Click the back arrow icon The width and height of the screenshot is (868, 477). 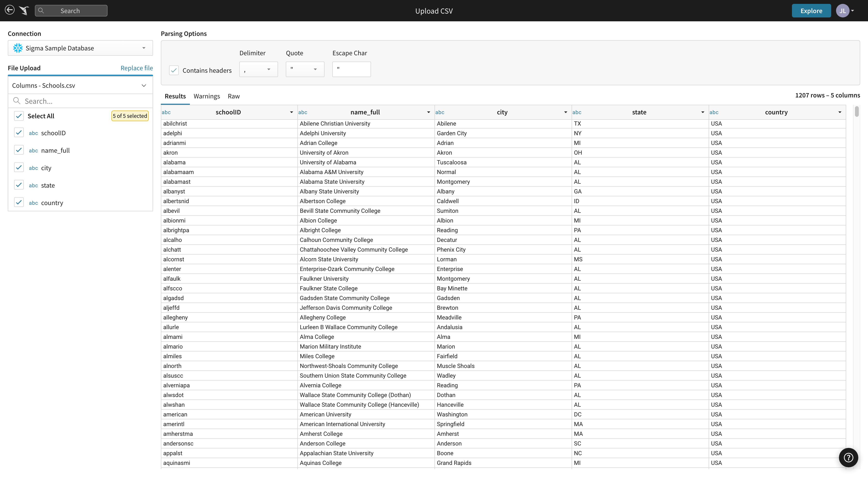point(10,10)
